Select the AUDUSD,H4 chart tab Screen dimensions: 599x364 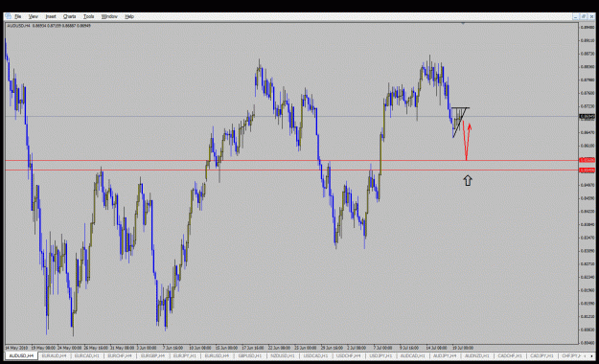pos(21,355)
